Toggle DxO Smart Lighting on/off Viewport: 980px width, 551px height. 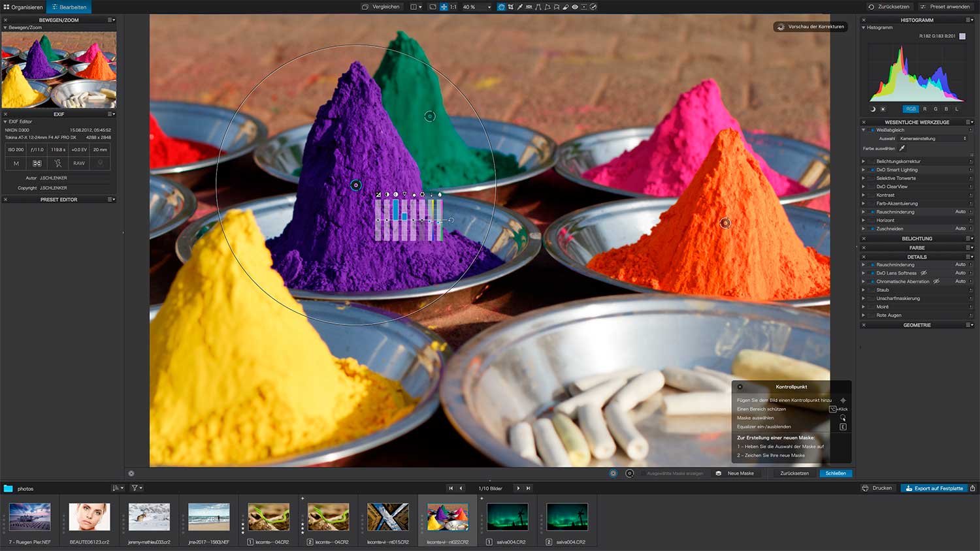click(x=872, y=170)
